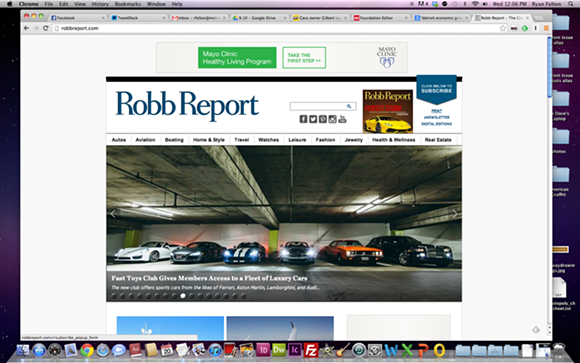Open Safari compass icon in dock
580x363 pixels.
coord(103,350)
